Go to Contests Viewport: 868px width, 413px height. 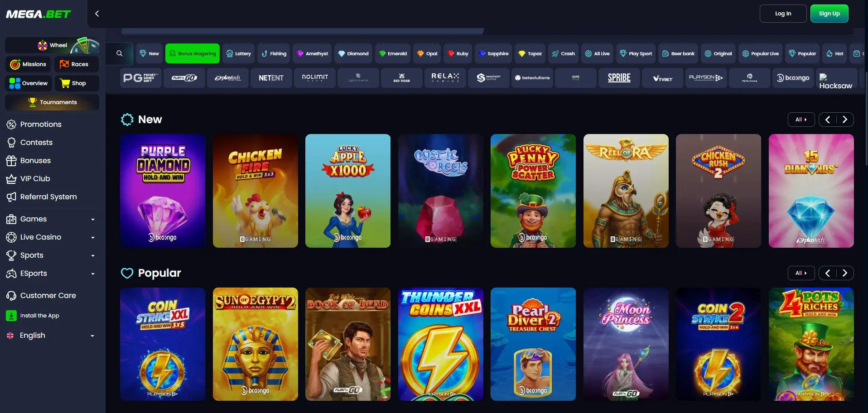tap(36, 142)
